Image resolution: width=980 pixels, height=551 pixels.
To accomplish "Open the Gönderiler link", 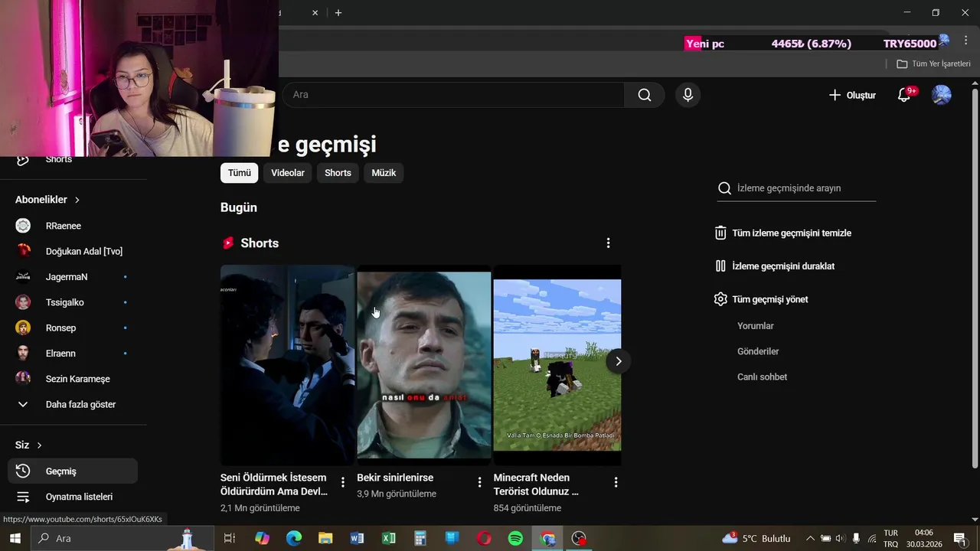I will tap(758, 351).
